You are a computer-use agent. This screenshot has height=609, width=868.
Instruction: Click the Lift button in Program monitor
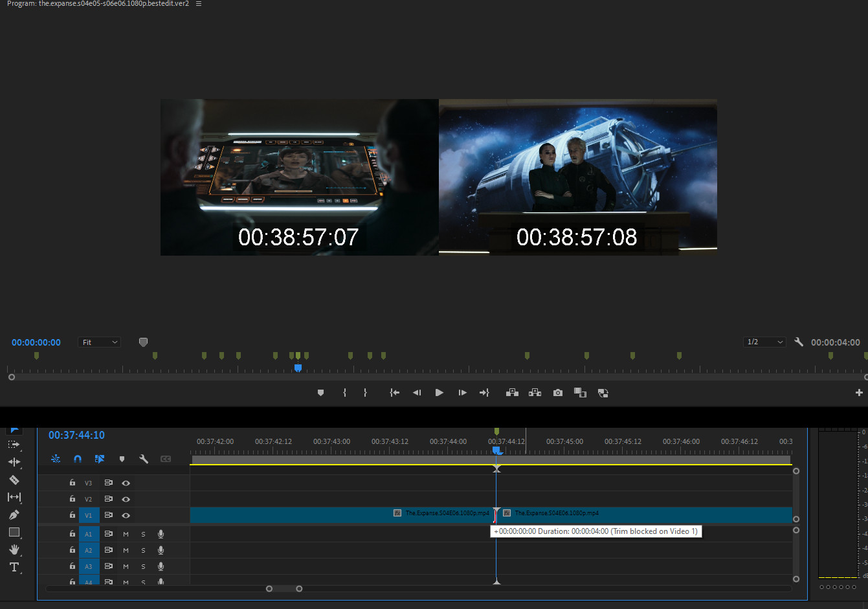tap(512, 393)
